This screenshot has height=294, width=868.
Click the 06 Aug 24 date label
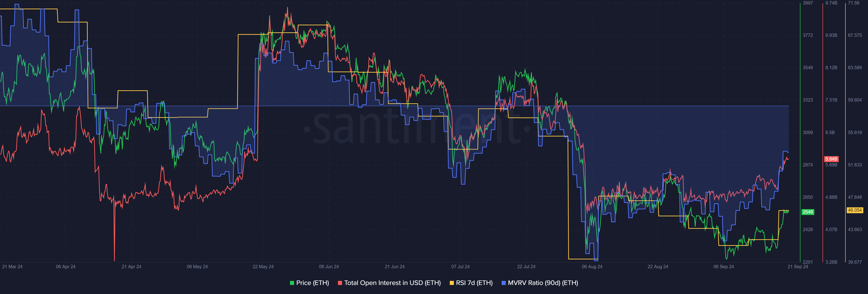point(592,267)
